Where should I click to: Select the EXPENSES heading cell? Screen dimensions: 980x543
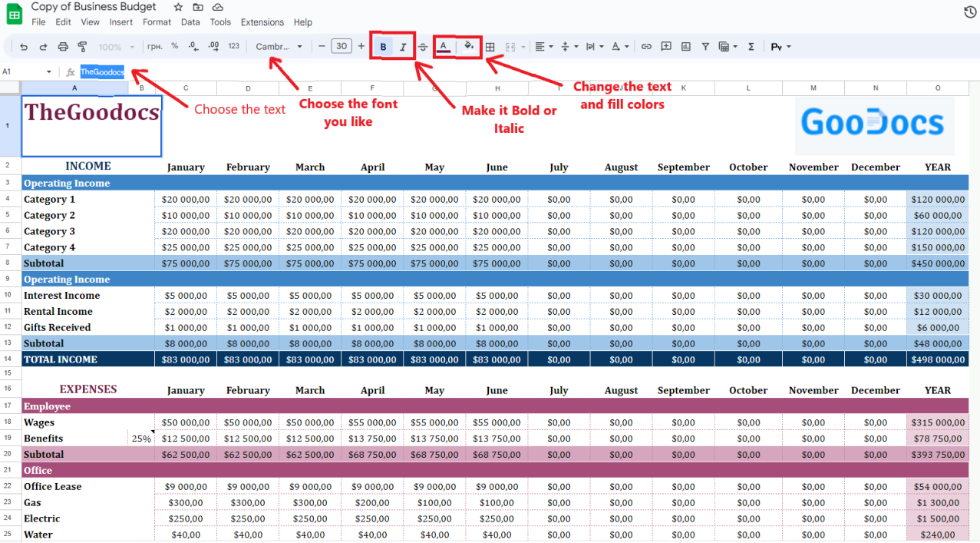click(x=88, y=389)
